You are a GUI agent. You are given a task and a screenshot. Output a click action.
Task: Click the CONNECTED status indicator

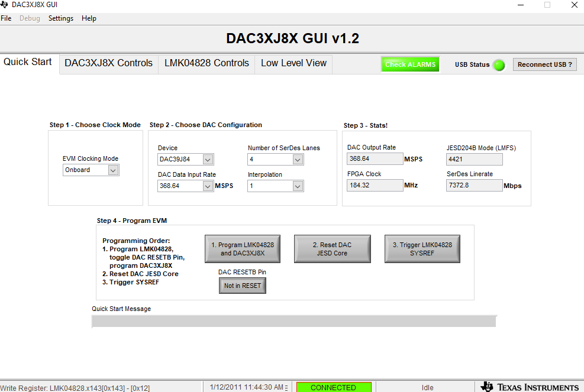(x=334, y=387)
